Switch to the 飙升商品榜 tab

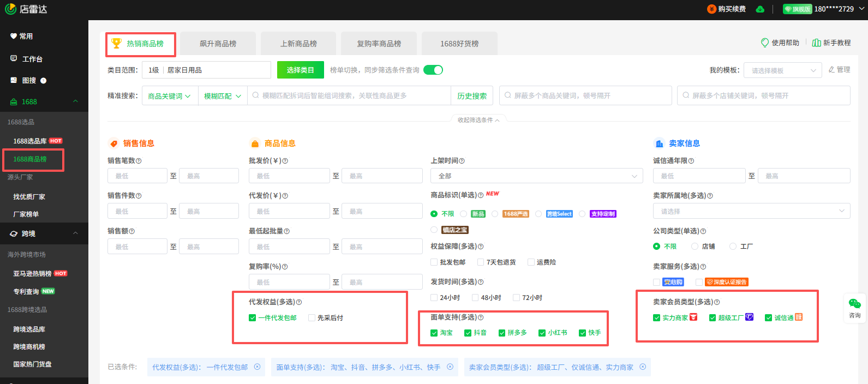(x=218, y=44)
